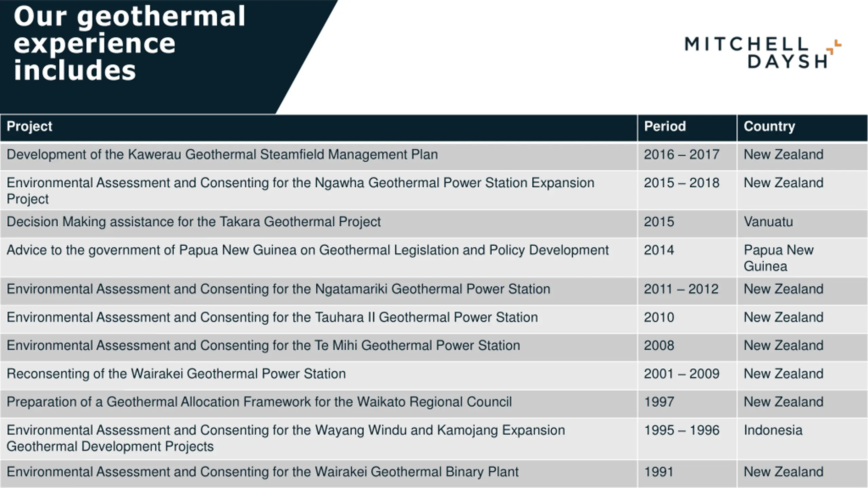The width and height of the screenshot is (868, 488).
Task: Click the Takara Geothermal Project text
Action: tap(194, 222)
